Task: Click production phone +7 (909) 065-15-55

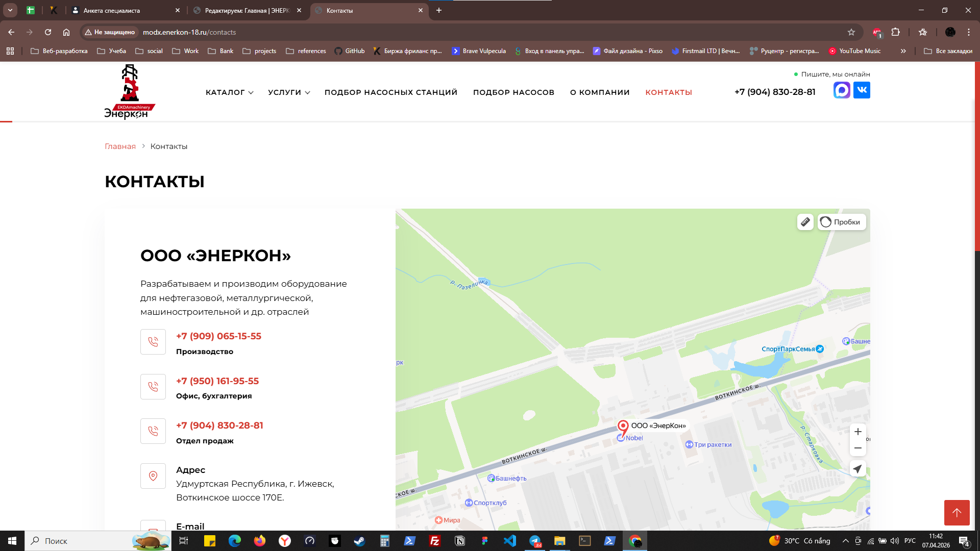Action: 218,336
